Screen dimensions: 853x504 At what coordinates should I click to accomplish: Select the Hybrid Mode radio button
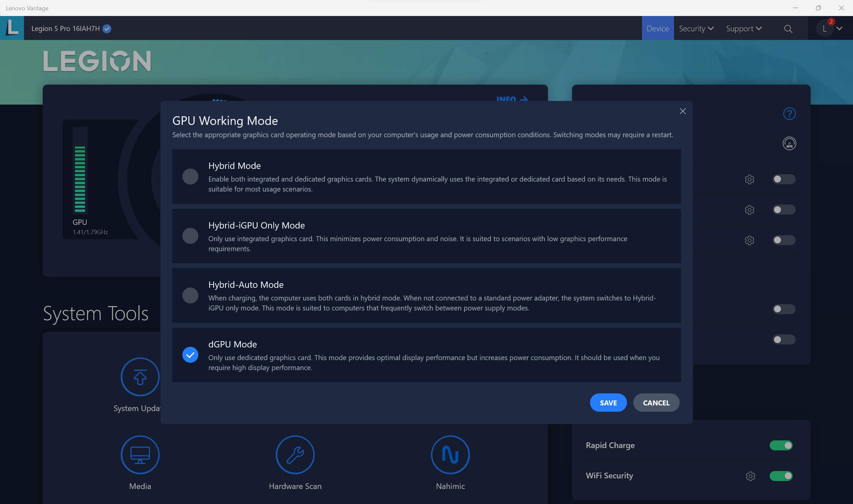[190, 177]
